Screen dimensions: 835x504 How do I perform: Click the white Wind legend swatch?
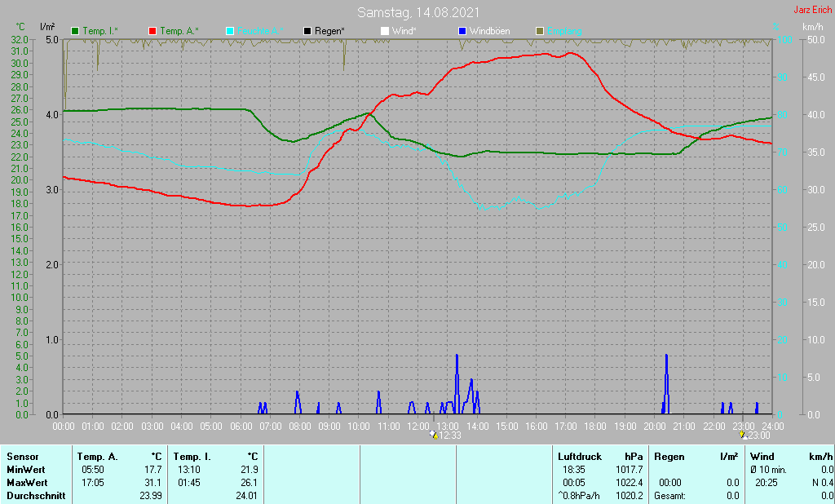[x=385, y=32]
